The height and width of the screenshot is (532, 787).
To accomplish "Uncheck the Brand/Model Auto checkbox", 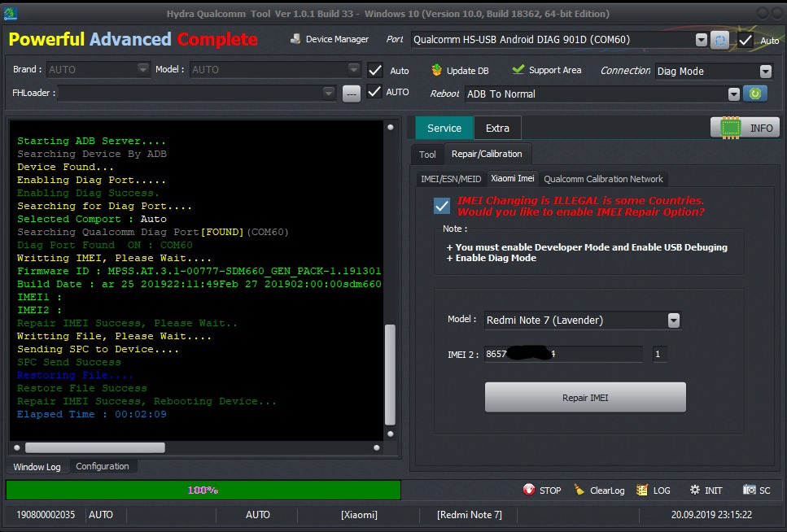I will click(375, 70).
